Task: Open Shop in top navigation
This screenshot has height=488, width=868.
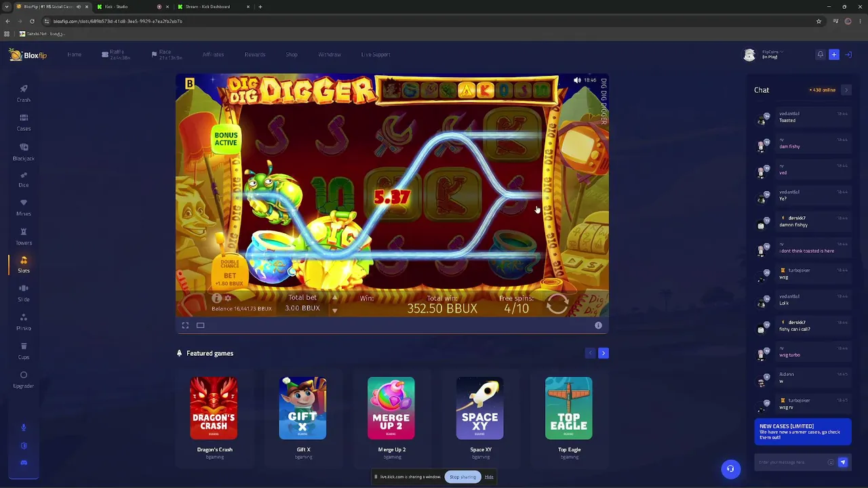Action: tap(292, 54)
